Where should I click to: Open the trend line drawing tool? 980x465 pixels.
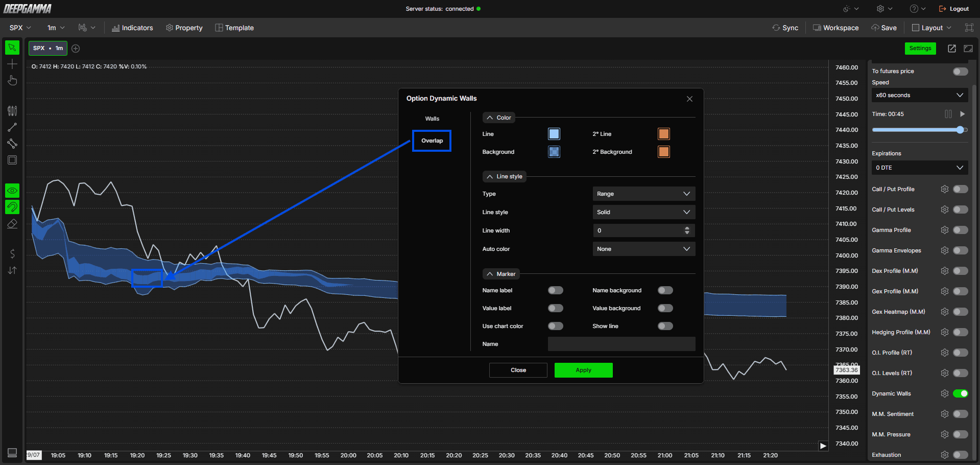12,127
